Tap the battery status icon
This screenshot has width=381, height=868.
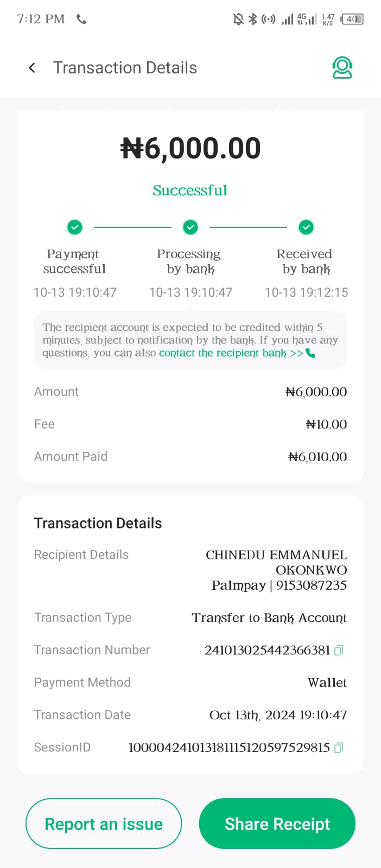352,20
